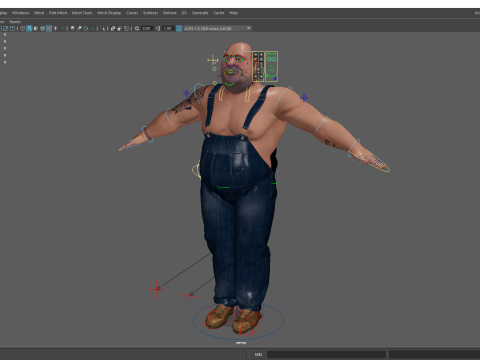
Task: Click the MEL script language button
Action: click(x=258, y=354)
